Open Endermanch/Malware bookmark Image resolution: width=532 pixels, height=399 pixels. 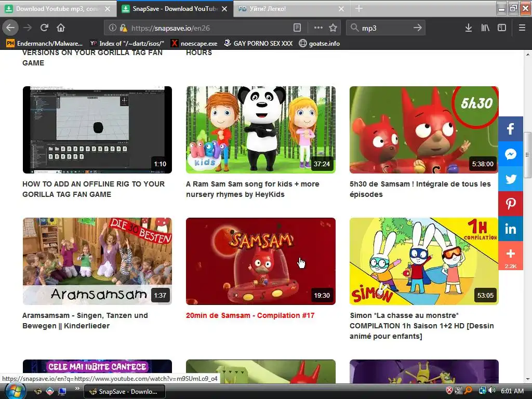click(x=45, y=44)
